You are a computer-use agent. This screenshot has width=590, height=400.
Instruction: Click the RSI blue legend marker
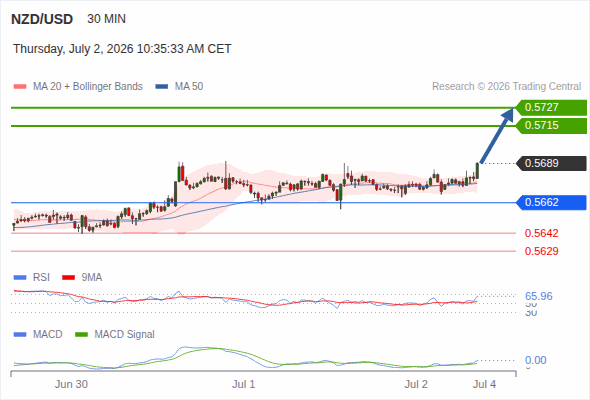(20, 278)
